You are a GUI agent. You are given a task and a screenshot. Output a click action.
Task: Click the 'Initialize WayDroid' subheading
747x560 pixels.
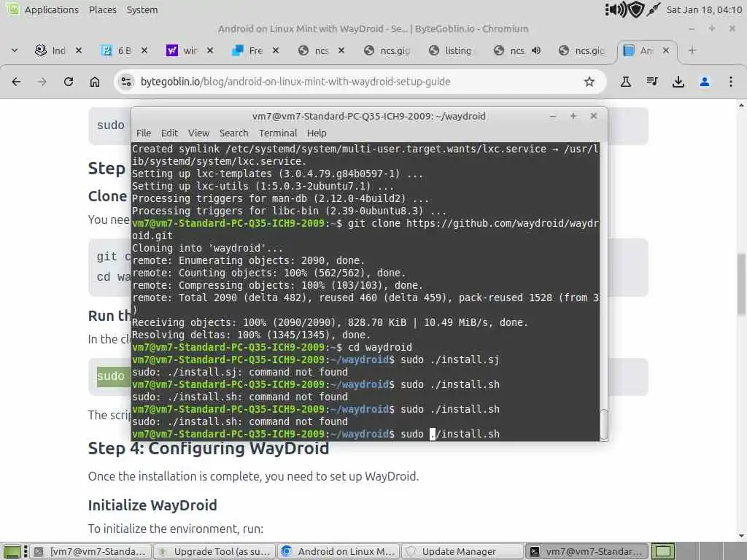tap(152, 505)
